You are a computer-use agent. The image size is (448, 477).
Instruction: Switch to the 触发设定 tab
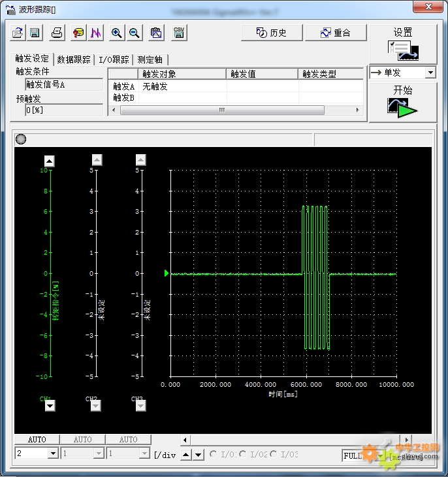coord(32,59)
